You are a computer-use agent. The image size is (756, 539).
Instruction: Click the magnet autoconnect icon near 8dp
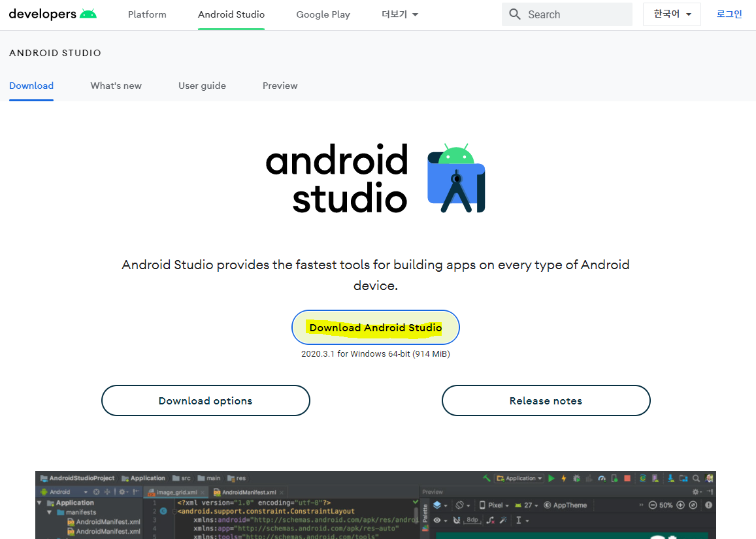(x=457, y=519)
